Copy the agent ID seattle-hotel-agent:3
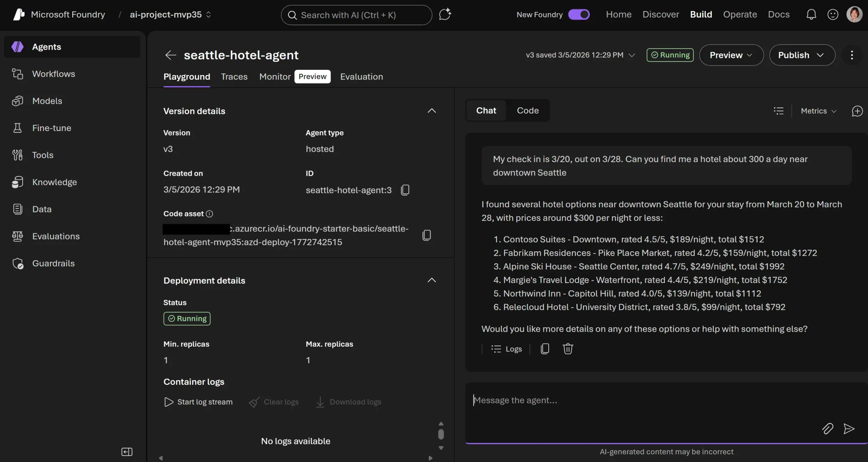868x462 pixels. pyautogui.click(x=405, y=190)
